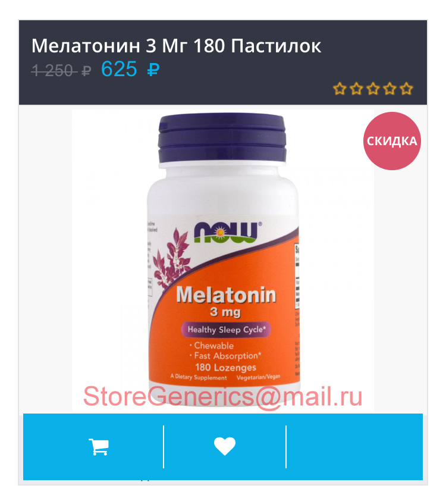Screen dimensions: 446x504
Task: Rate product with the fifth star
Action: (x=406, y=89)
